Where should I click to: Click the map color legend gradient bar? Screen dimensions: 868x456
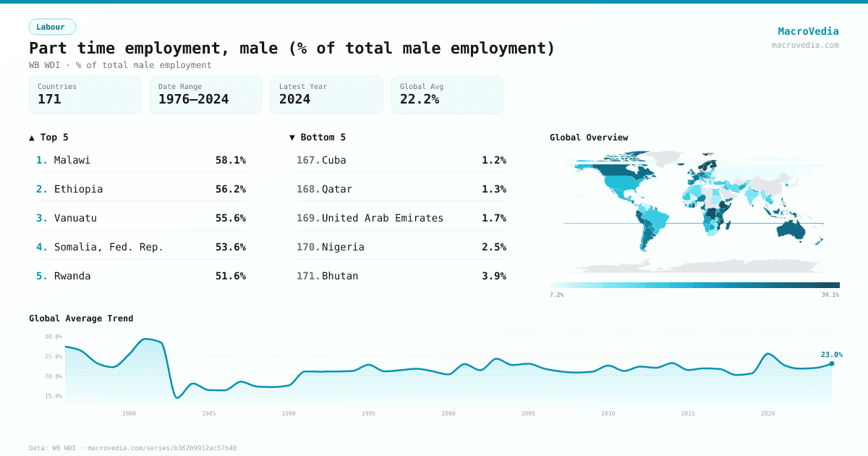pyautogui.click(x=694, y=284)
